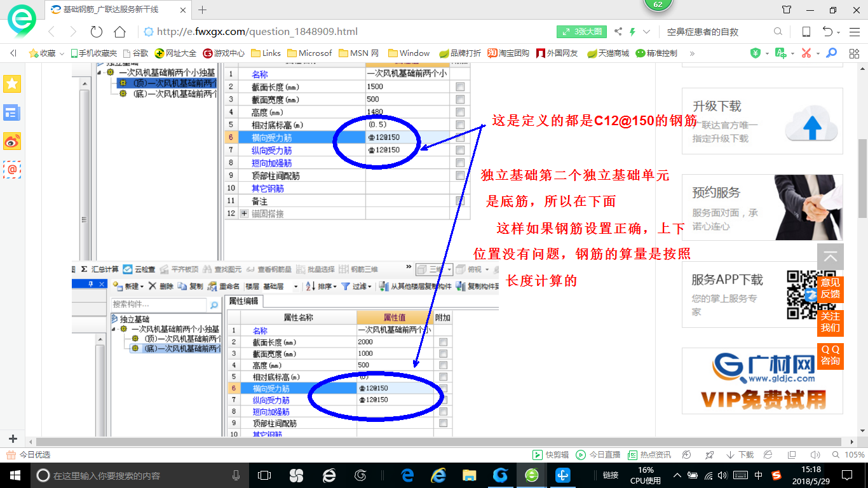Click the Windows Start button

pos(15,475)
